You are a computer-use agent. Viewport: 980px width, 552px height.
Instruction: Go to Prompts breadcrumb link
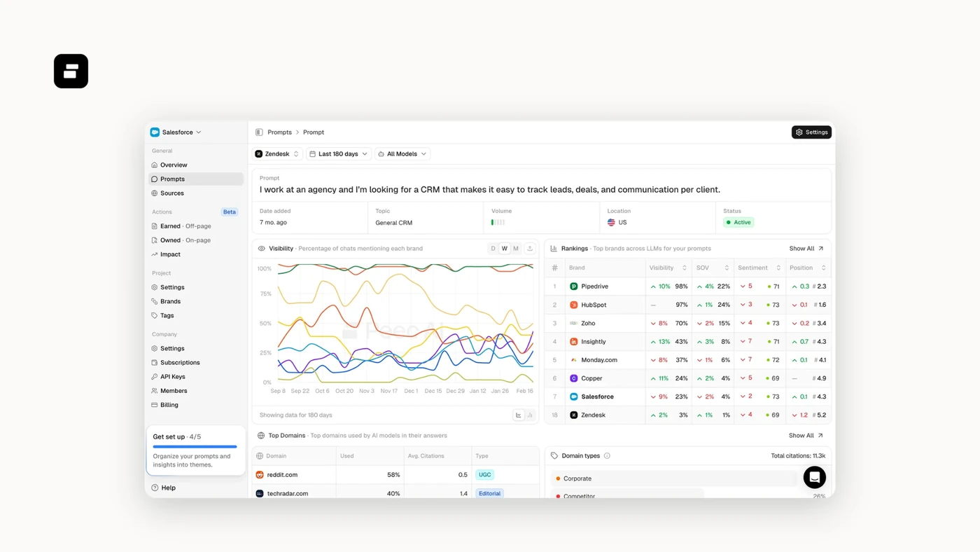pos(279,132)
